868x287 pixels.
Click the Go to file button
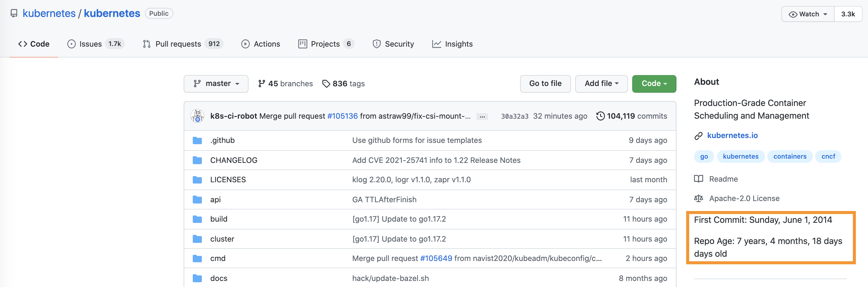(x=545, y=84)
